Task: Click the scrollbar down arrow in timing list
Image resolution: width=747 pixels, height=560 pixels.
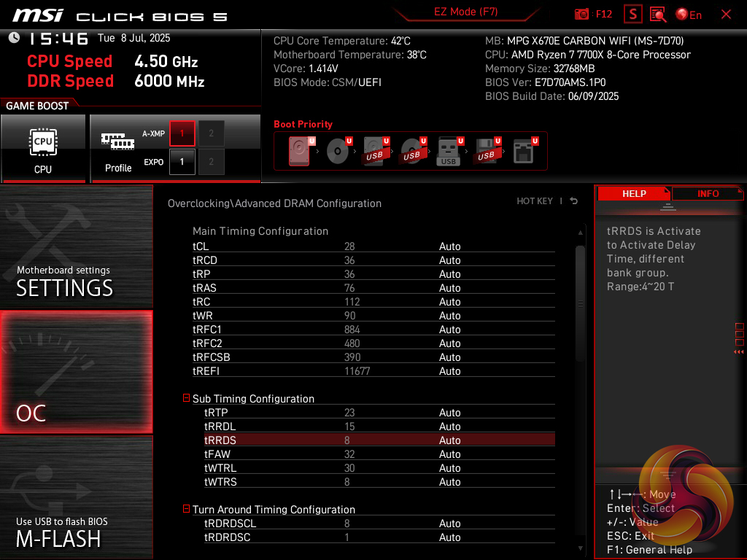Action: [580, 548]
